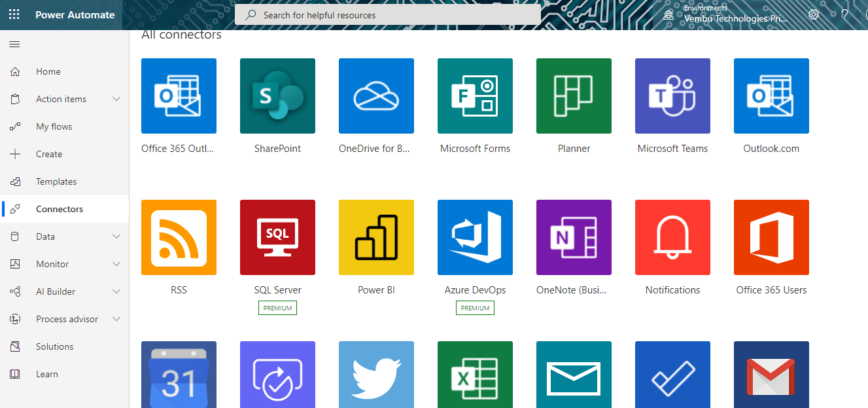
Task: Select the Twitter bird connector tile
Action: coord(376,375)
